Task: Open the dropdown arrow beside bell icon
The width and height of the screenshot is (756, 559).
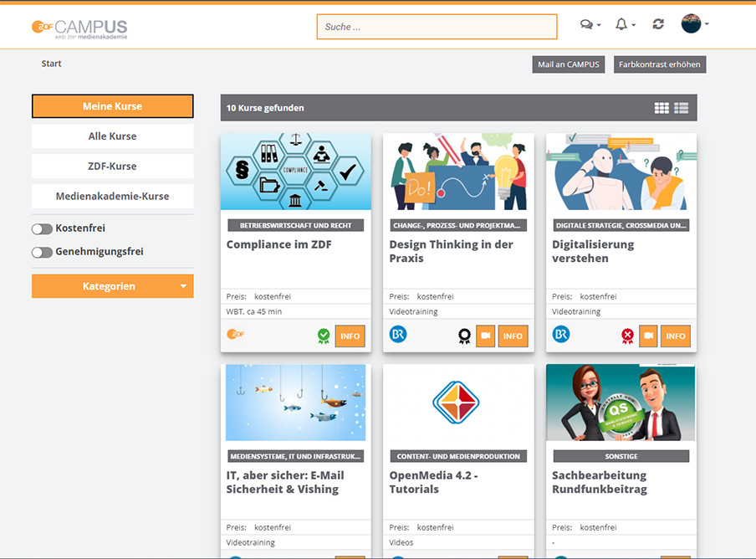Action: click(x=634, y=24)
